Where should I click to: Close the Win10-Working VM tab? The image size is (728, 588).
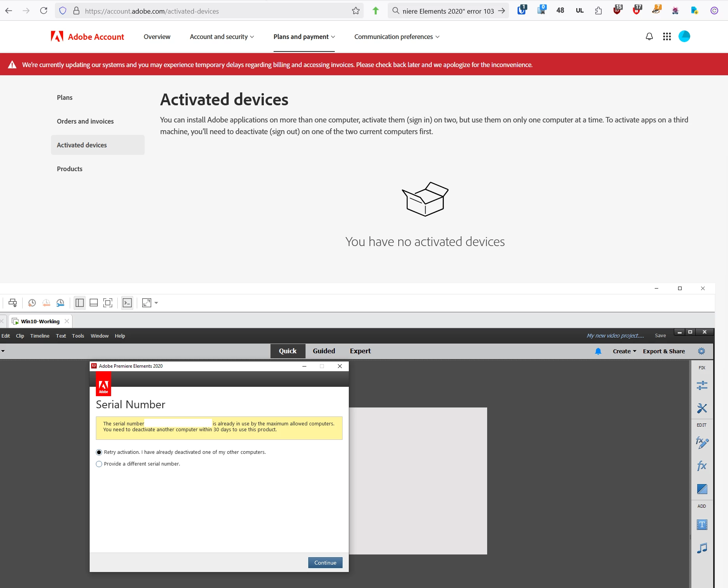pyautogui.click(x=67, y=321)
